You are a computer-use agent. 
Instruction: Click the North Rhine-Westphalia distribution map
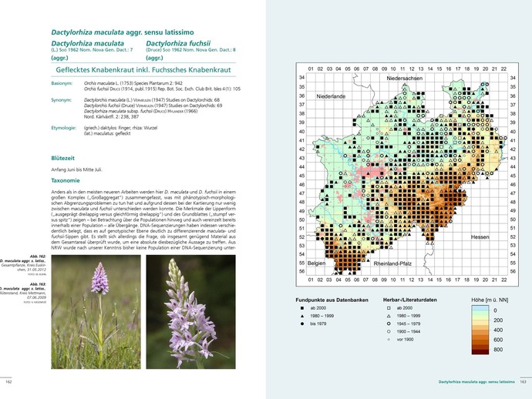[407, 174]
